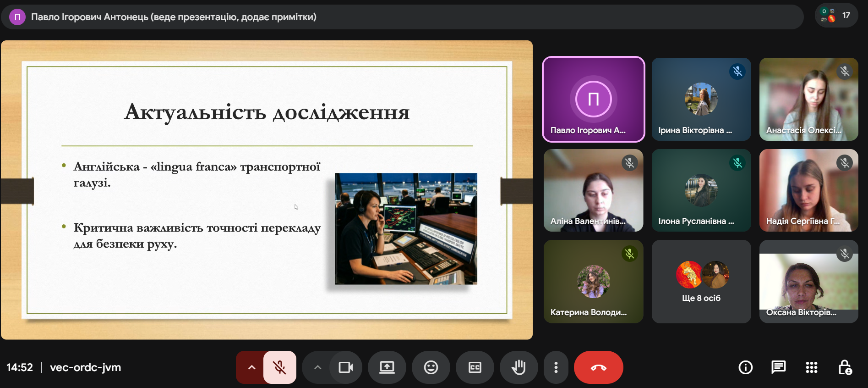This screenshot has width=868, height=388.
Task: Click Павло Ігорович's participant tile
Action: click(593, 99)
